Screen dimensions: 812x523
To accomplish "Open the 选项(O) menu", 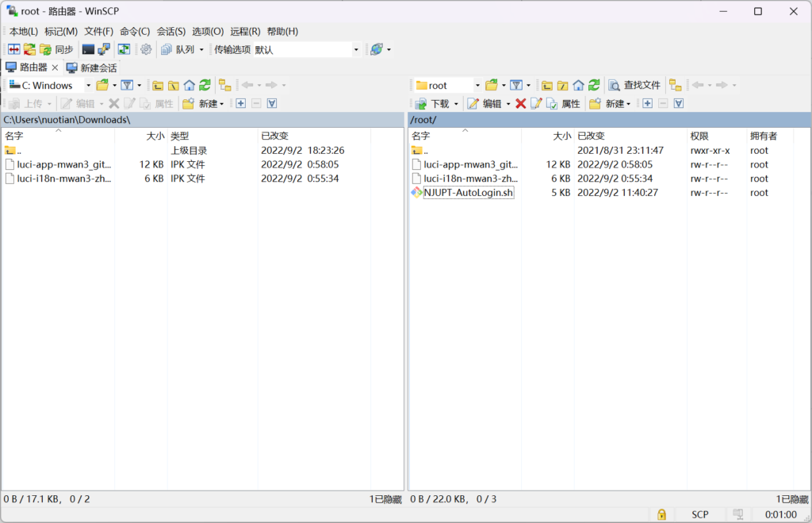I will [208, 31].
